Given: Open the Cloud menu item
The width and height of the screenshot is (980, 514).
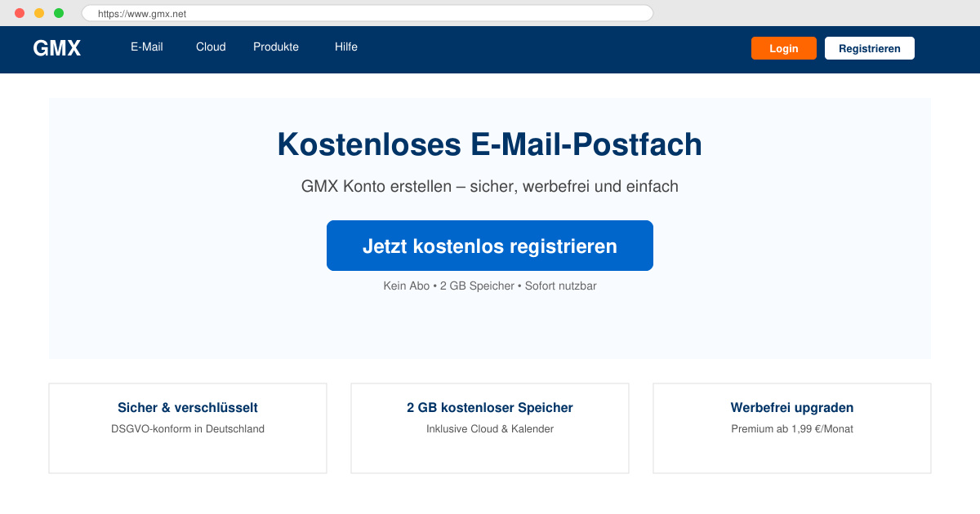Looking at the screenshot, I should click(211, 47).
